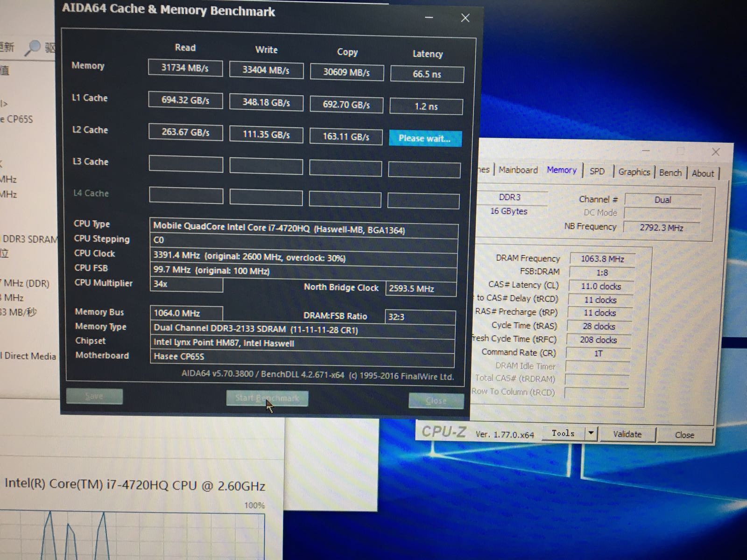Show the About tab in CPU-Z
This screenshot has height=560, width=747.
(703, 174)
